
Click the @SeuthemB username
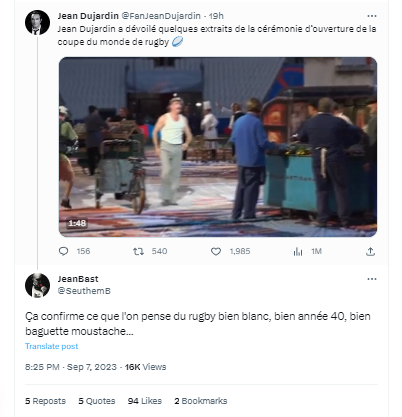[x=84, y=291]
